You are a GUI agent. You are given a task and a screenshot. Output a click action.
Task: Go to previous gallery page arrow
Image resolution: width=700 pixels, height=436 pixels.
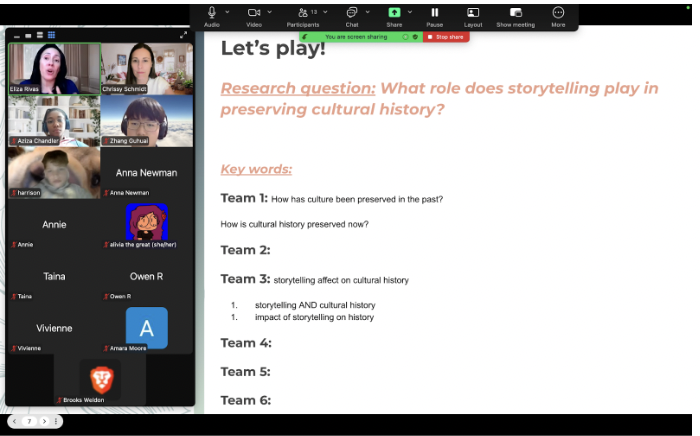coord(15,421)
